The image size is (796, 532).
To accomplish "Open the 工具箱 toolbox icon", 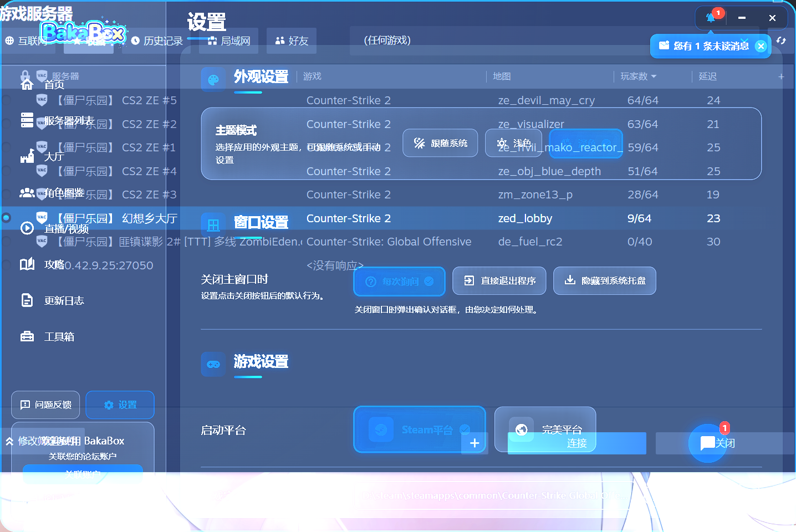I will pyautogui.click(x=27, y=336).
